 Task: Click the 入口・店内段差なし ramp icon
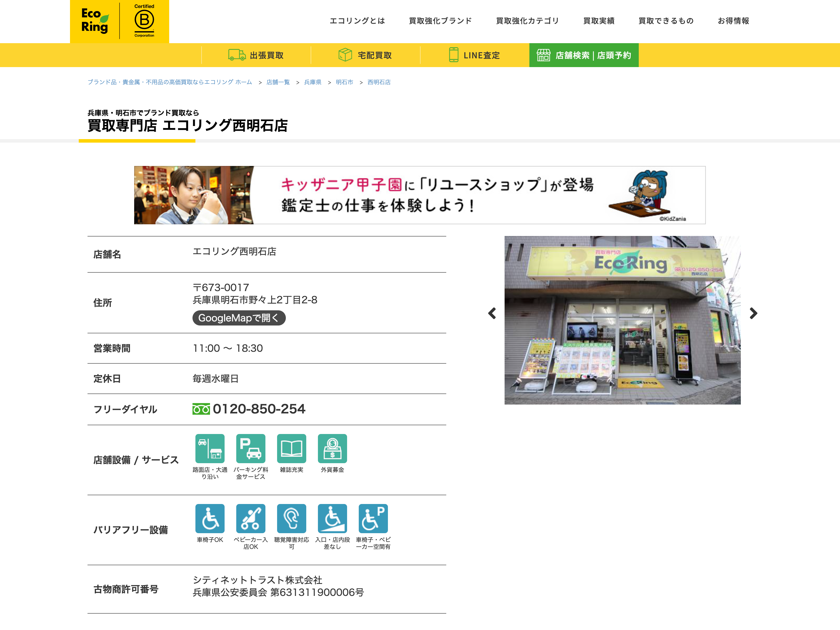coord(332,519)
